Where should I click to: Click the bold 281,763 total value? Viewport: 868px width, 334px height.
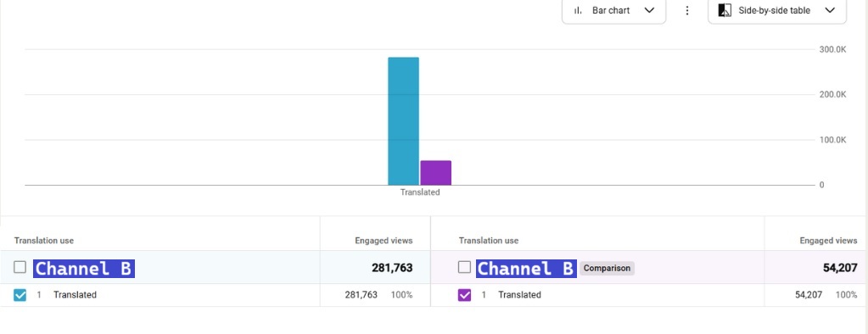click(x=392, y=268)
